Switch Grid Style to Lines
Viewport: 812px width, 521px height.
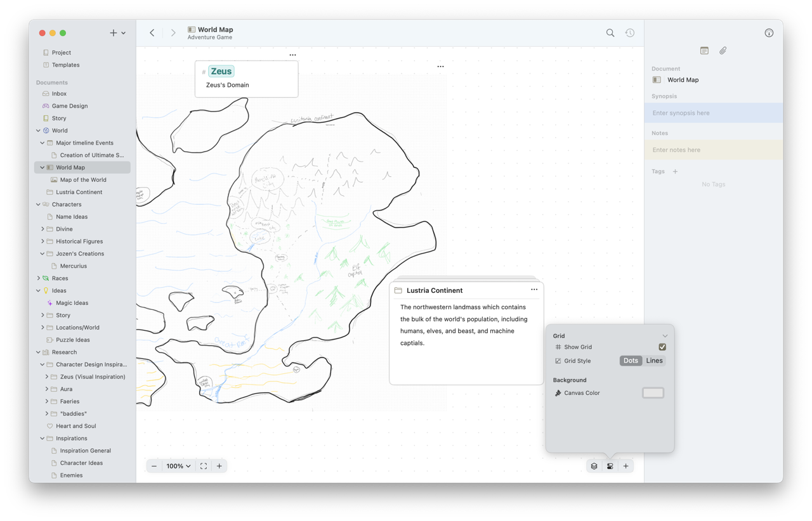(x=654, y=360)
